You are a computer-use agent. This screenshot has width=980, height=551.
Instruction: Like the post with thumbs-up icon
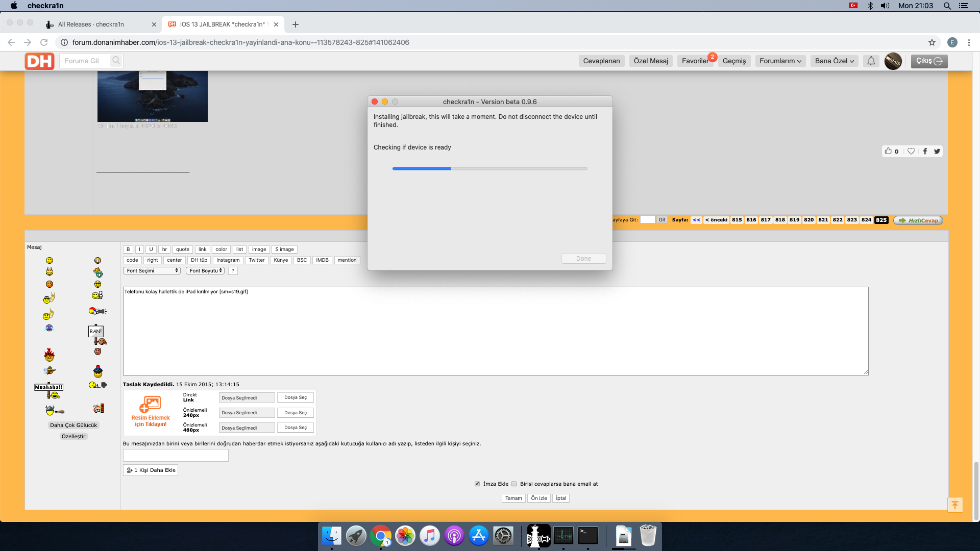click(x=889, y=151)
